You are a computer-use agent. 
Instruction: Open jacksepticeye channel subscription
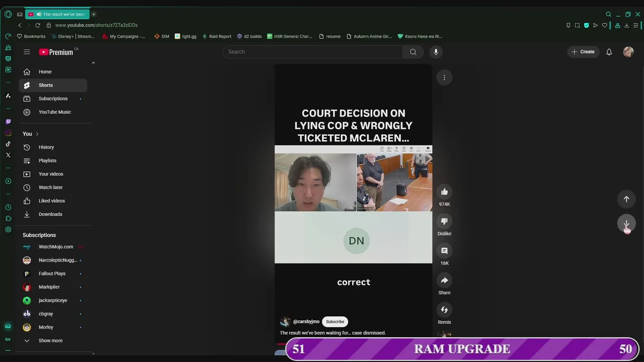coord(53,300)
